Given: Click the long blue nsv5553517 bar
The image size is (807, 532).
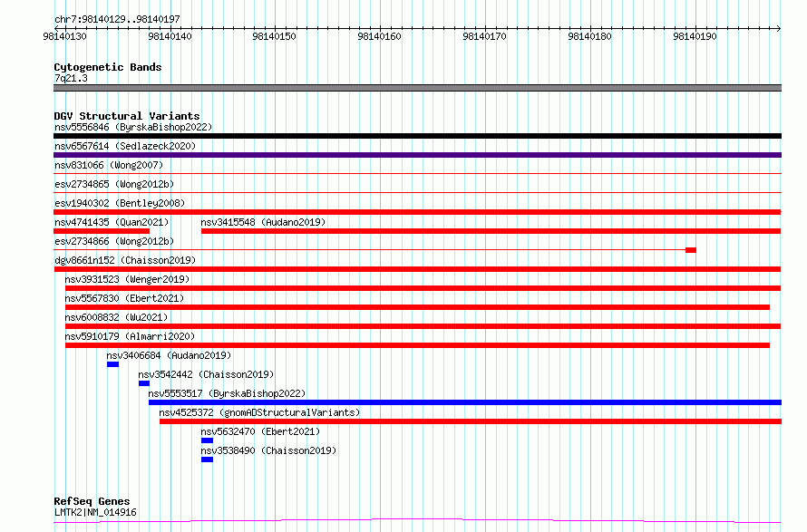Looking at the screenshot, I should click(x=465, y=402).
